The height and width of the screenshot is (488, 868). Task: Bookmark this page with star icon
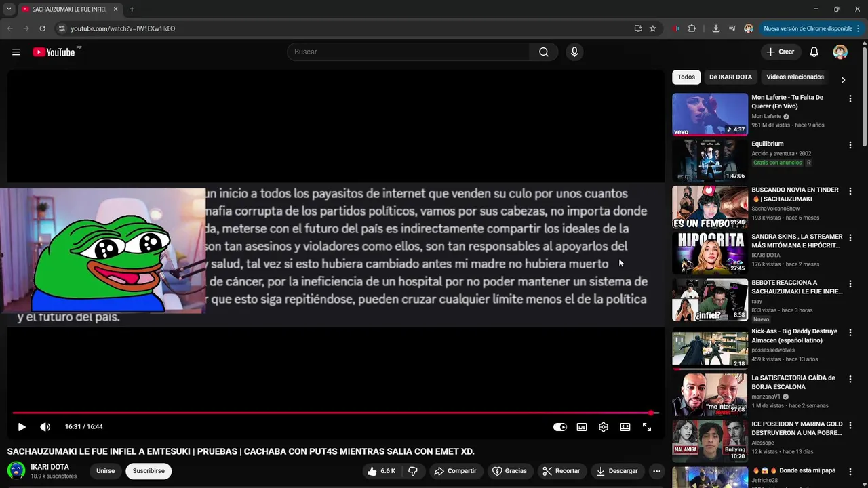652,28
